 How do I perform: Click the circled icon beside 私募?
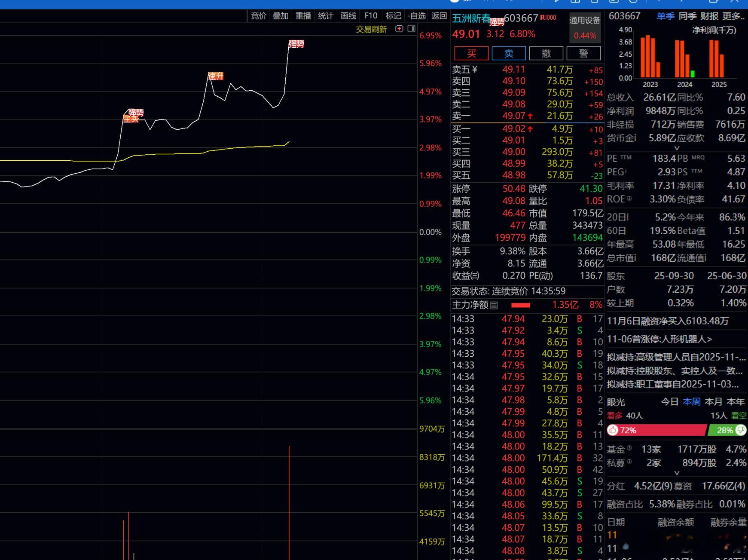(x=629, y=462)
